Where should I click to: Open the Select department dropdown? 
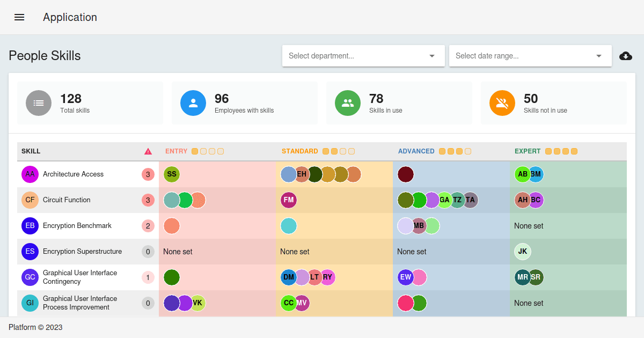363,56
